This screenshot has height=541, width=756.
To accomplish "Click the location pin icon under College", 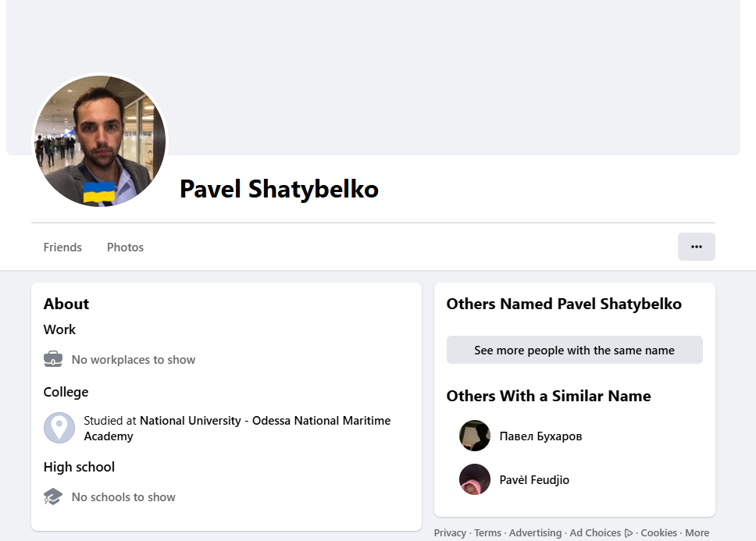I will click(59, 428).
